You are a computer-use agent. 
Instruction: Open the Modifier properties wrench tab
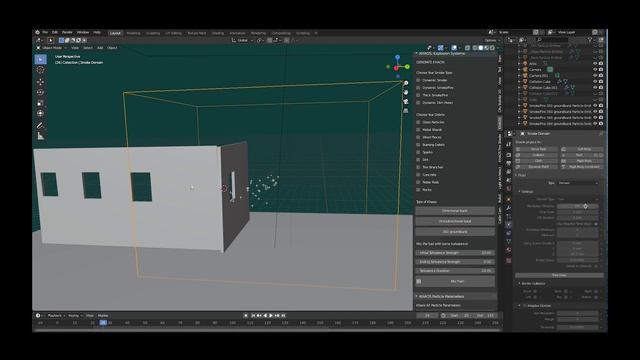[509, 208]
